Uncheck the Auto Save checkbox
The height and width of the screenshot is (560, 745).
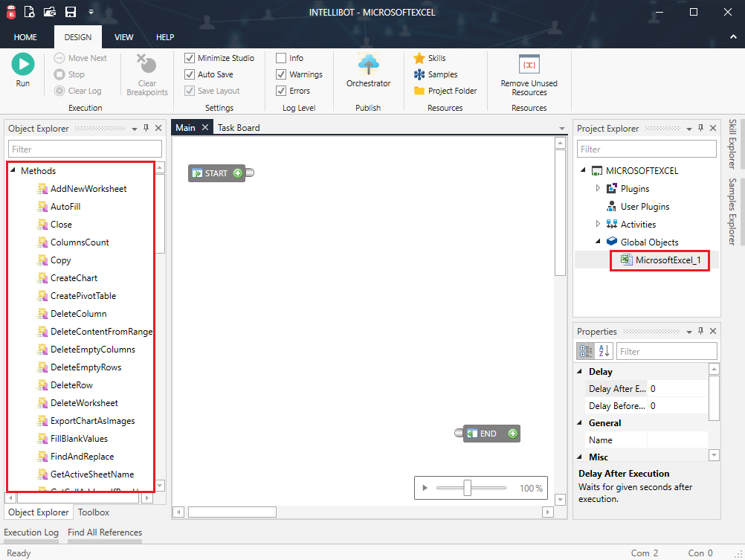click(x=190, y=74)
